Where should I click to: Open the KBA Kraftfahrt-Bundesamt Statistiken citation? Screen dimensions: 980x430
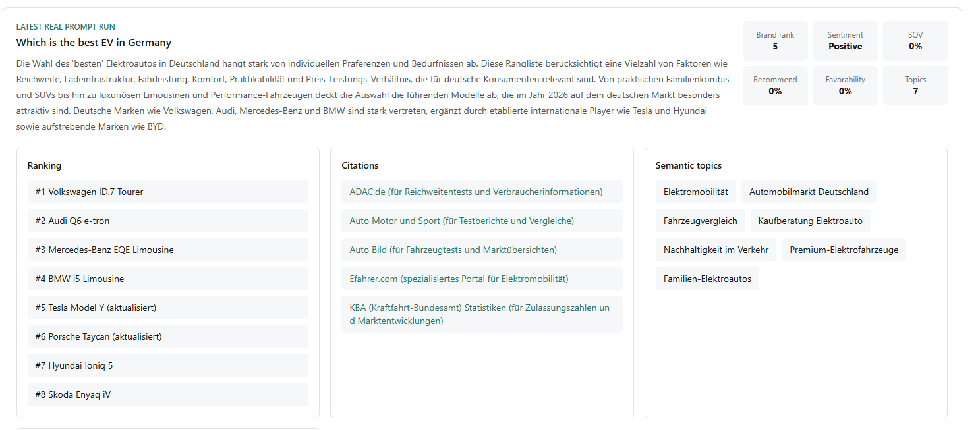pos(482,314)
